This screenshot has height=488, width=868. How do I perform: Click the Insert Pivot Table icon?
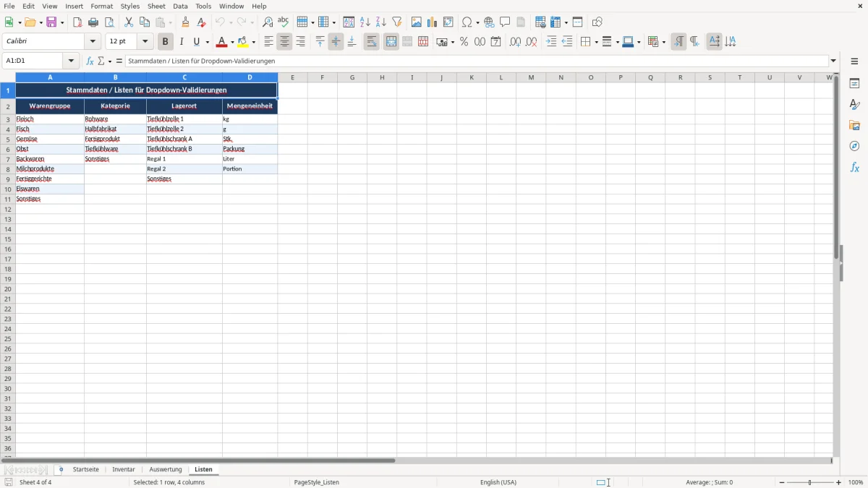point(448,22)
